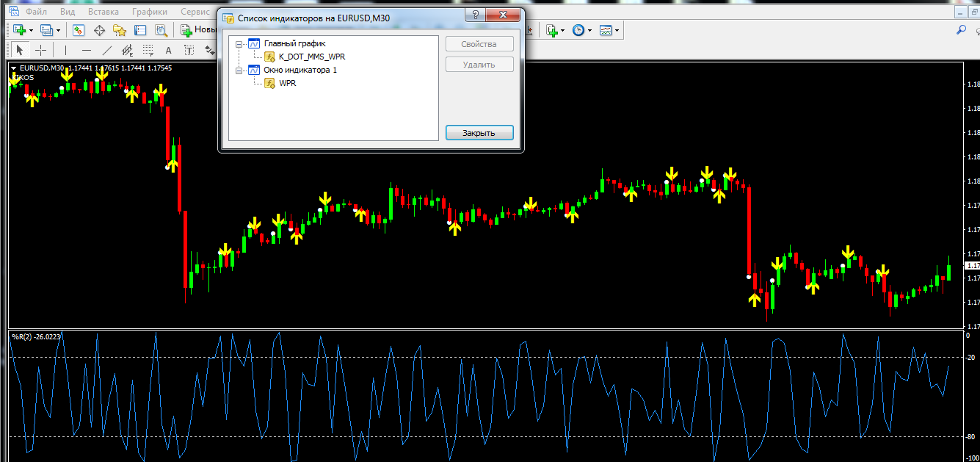Expand the chart templates dropdown
This screenshot has height=462, width=980.
point(617,30)
